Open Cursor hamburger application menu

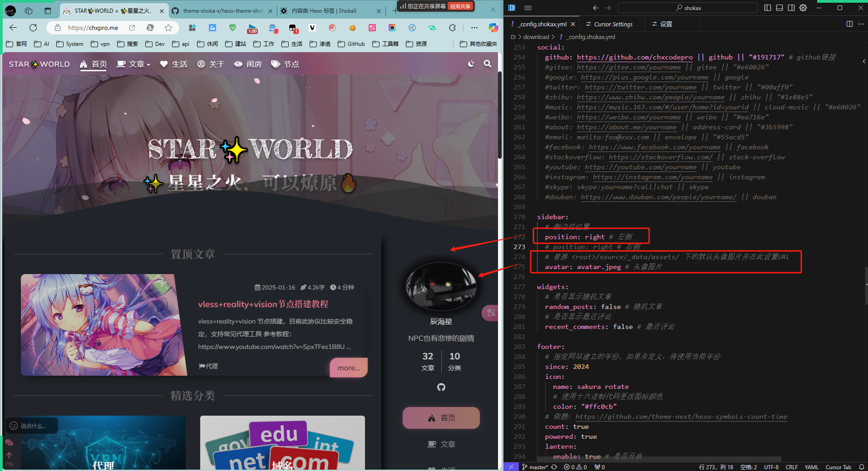point(528,8)
